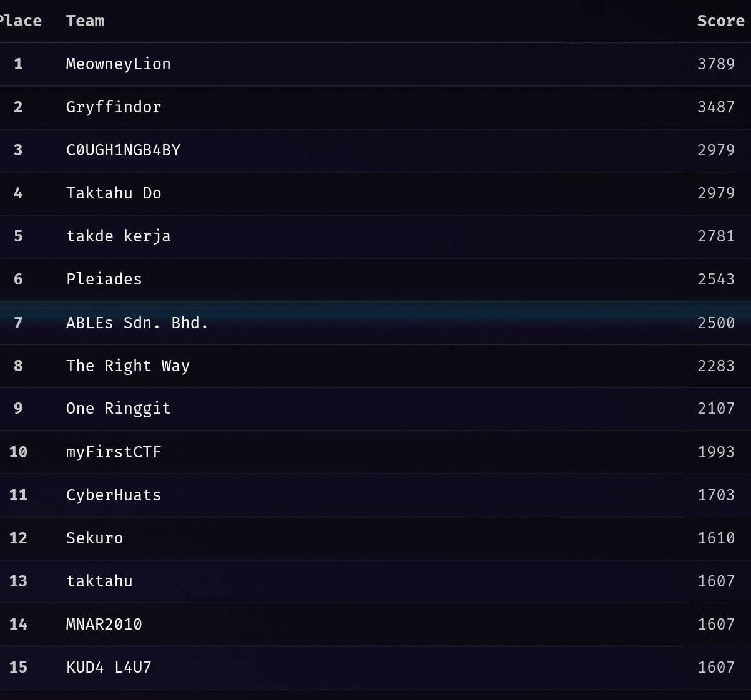Click the score 3789 cell
This screenshot has width=751, height=700.
[x=715, y=64]
